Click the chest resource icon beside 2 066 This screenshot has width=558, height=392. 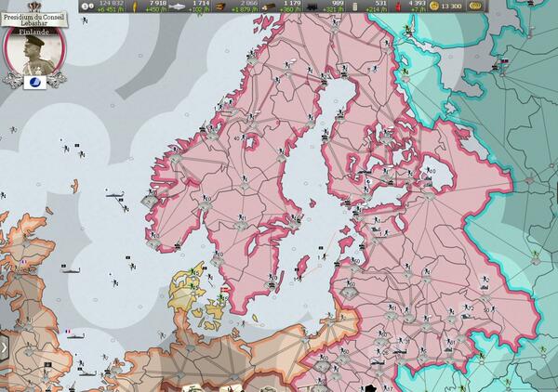point(220,7)
